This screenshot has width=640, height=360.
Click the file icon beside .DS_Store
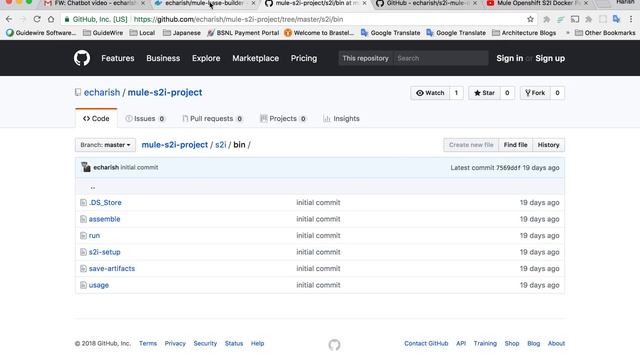pos(83,202)
